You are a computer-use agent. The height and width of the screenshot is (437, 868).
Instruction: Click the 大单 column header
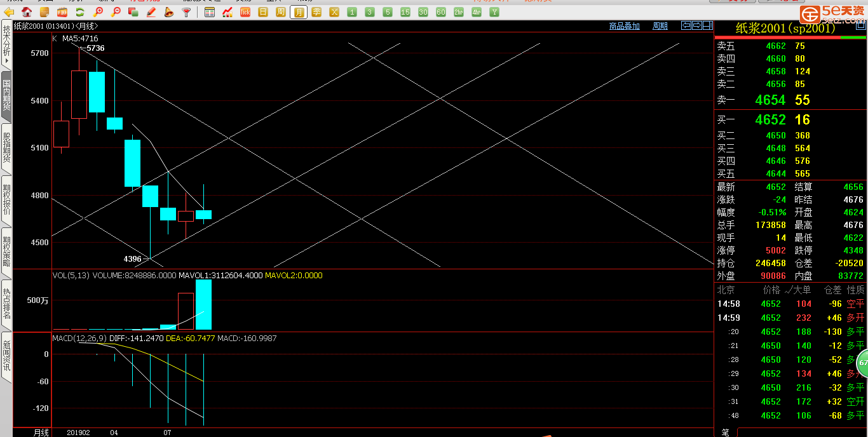click(803, 290)
